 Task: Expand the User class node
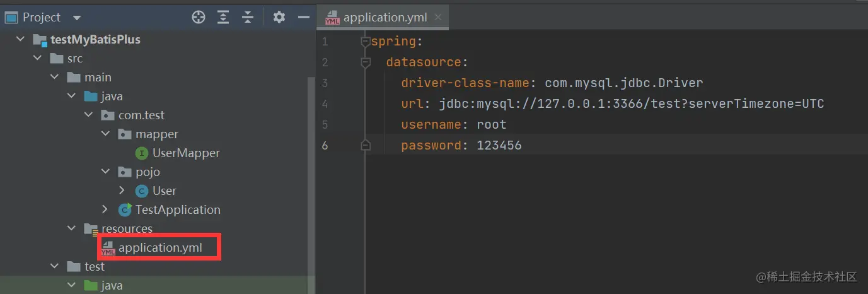(x=122, y=191)
